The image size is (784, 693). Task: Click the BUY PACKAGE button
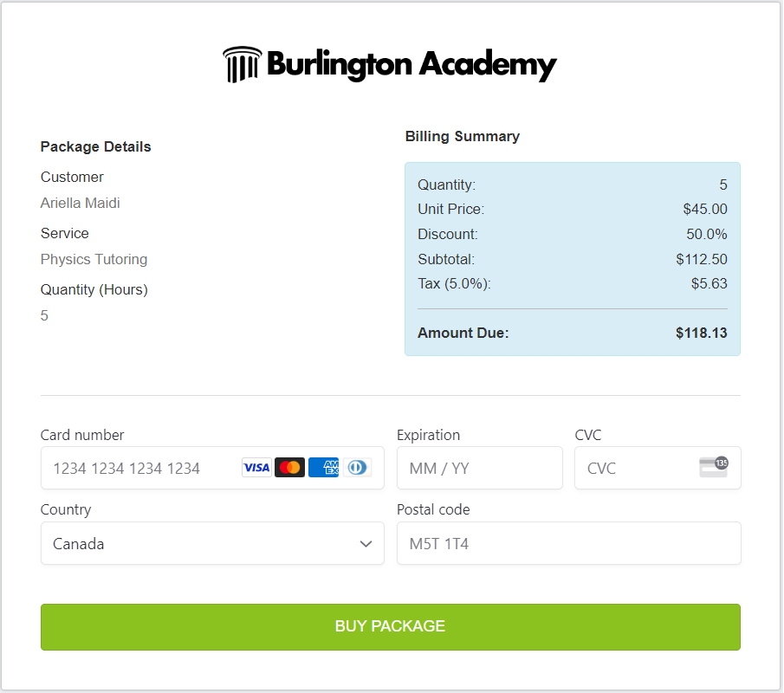391,627
